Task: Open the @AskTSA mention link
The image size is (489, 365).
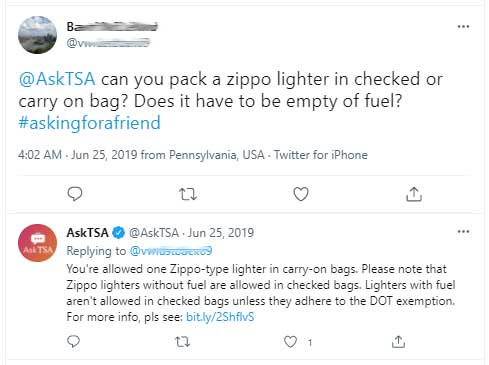Action: 57,79
